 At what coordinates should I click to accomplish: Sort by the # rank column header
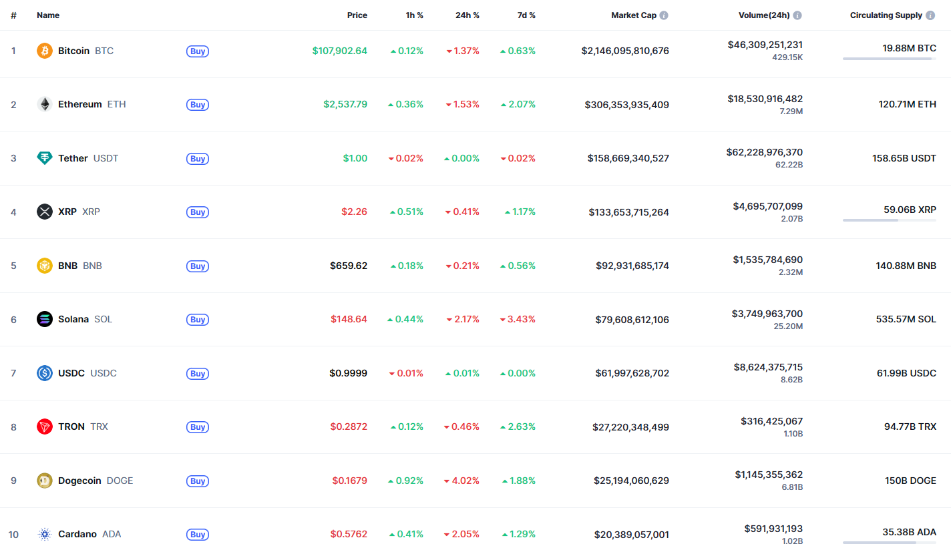tap(13, 15)
